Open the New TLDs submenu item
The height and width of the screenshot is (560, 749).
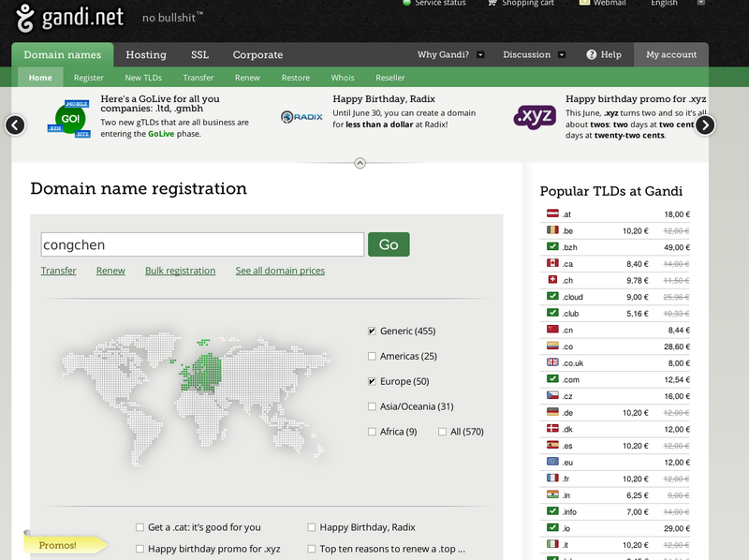tap(143, 78)
